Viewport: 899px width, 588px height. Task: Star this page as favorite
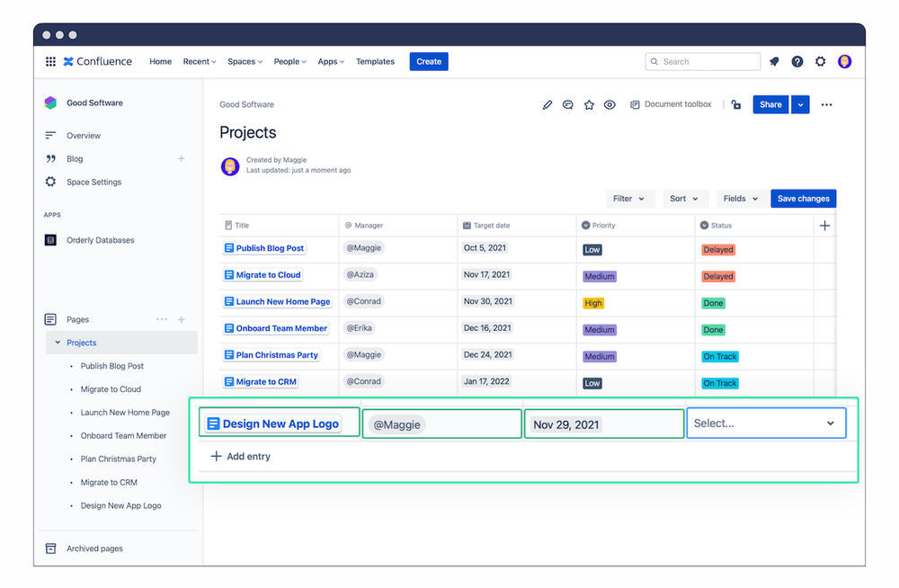[589, 104]
